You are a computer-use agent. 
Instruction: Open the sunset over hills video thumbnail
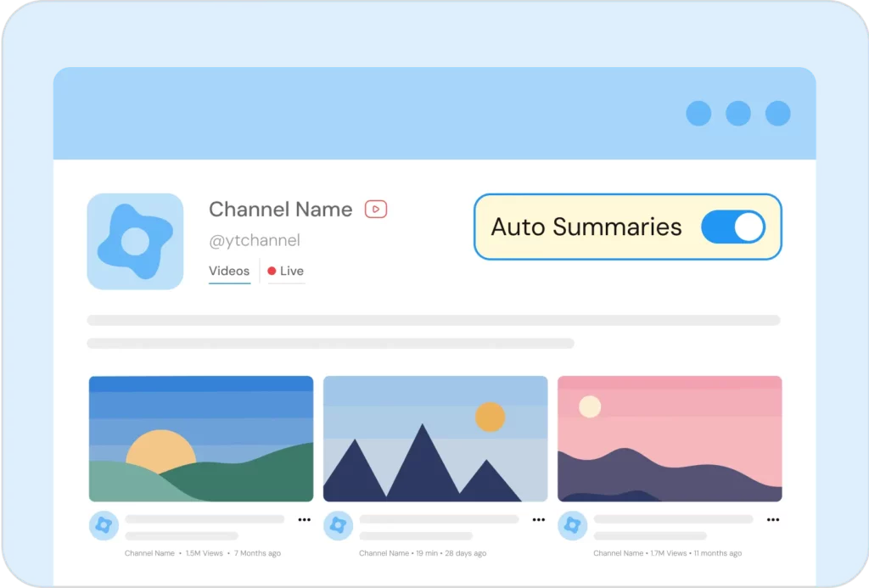click(x=201, y=439)
